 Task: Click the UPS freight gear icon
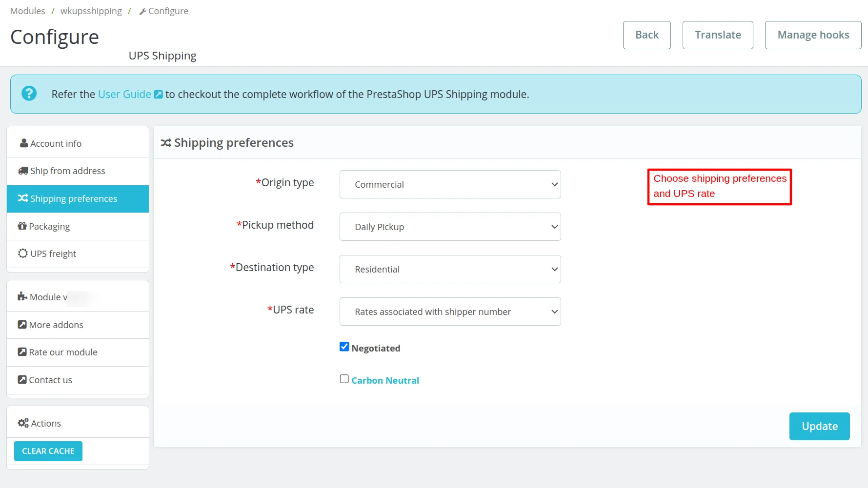(23, 254)
